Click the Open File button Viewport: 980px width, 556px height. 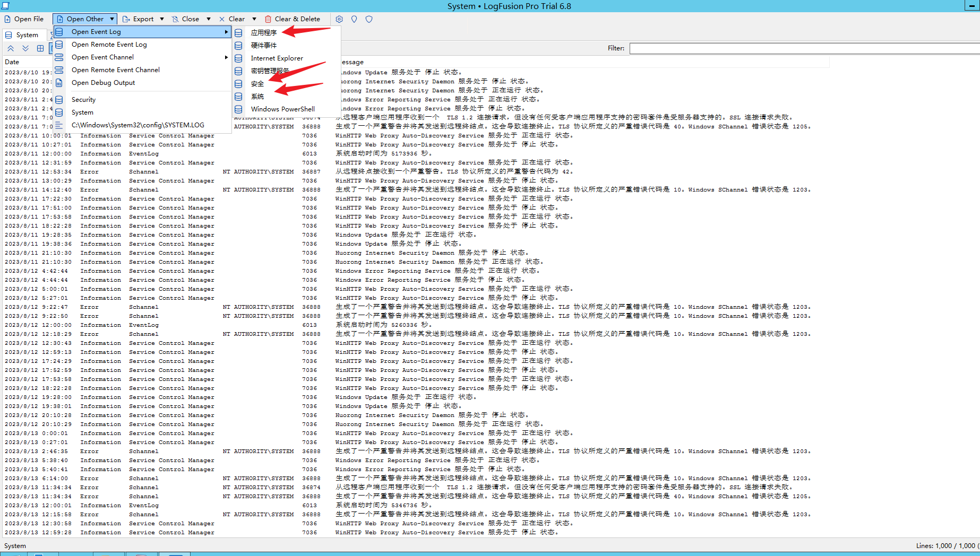click(x=24, y=19)
